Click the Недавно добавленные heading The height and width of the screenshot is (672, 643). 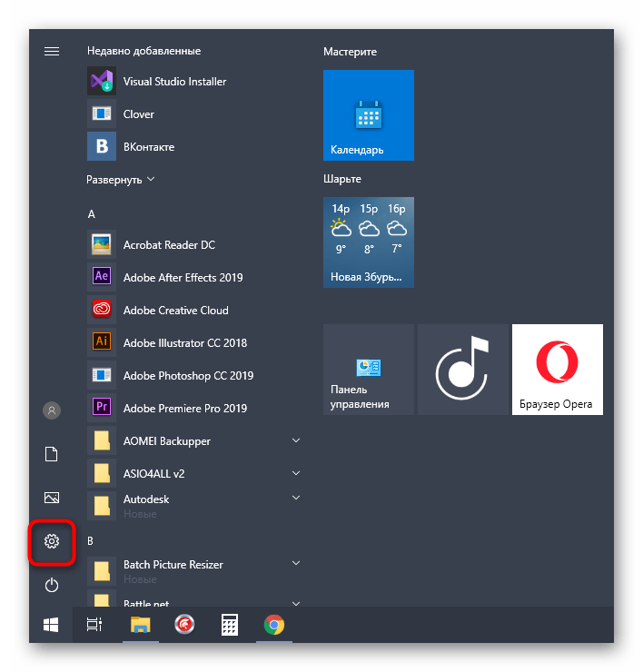tap(144, 51)
